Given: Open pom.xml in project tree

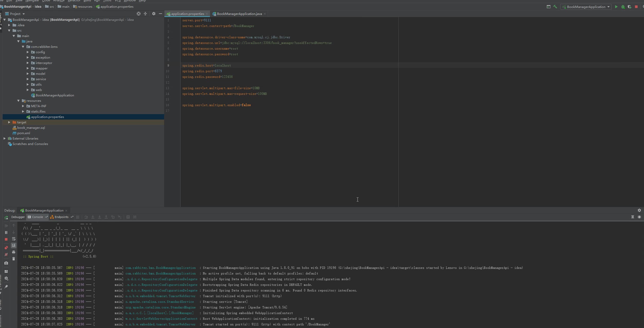Looking at the screenshot, I should tap(23, 133).
